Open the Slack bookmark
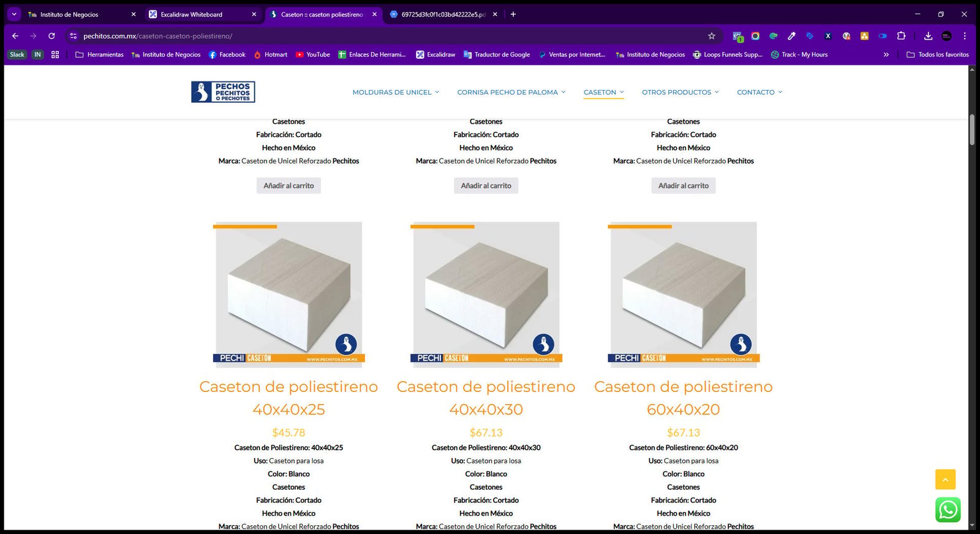 [x=17, y=55]
